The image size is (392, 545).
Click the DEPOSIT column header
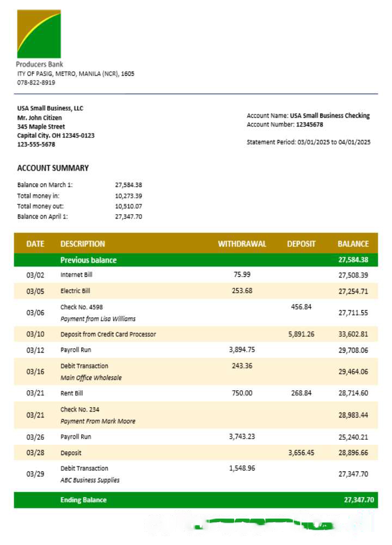301,244
